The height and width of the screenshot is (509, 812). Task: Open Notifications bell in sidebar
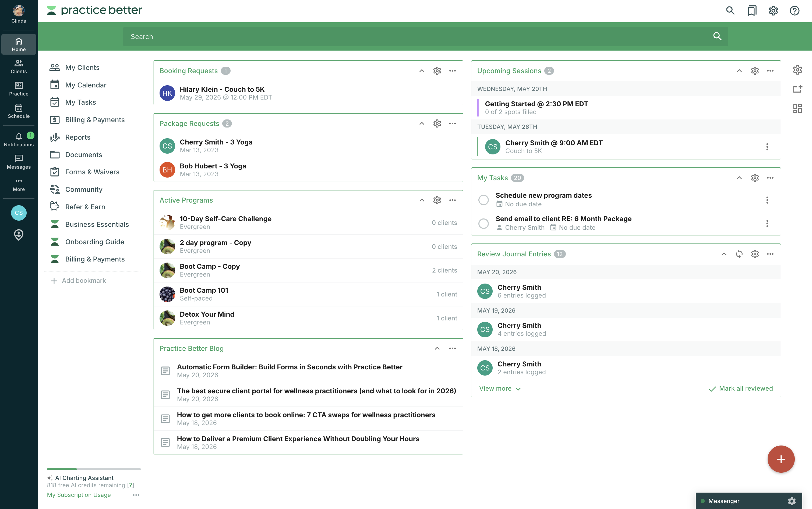tap(19, 139)
